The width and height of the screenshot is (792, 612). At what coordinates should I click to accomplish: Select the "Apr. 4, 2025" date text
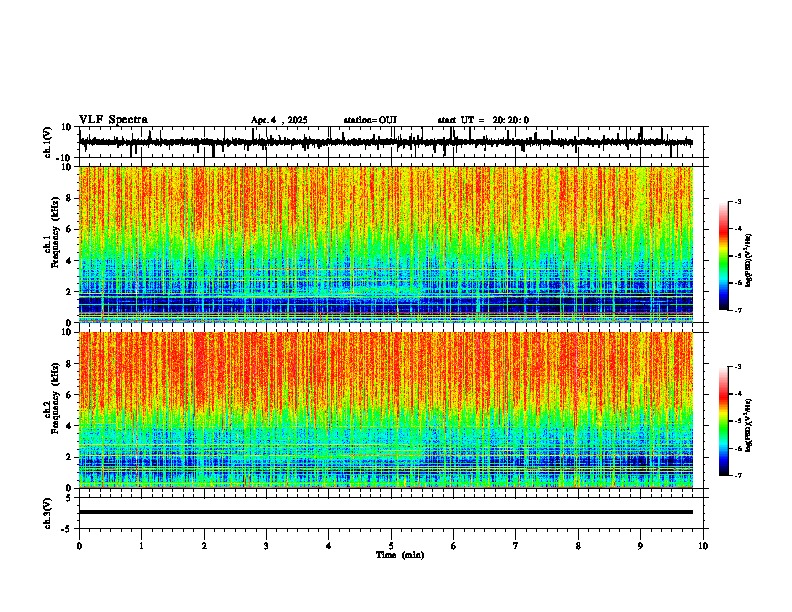279,120
